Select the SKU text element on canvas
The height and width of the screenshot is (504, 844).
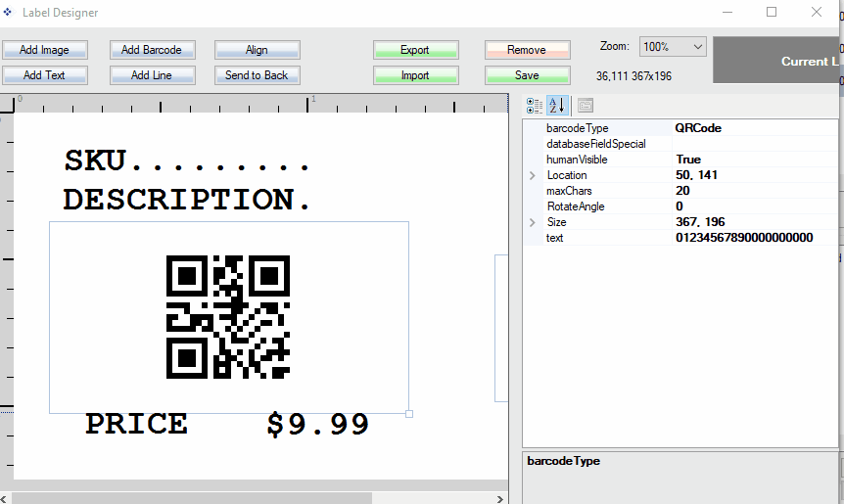pos(187,160)
